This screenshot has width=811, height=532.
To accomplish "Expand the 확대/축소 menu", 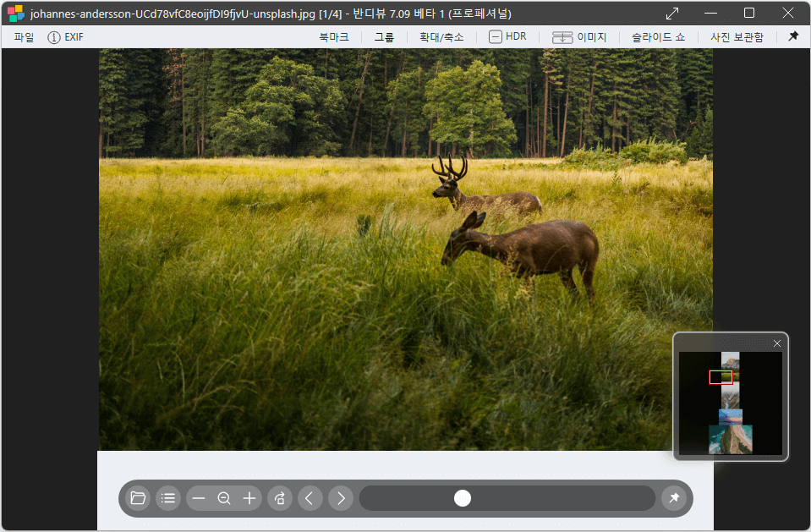I will [x=441, y=37].
